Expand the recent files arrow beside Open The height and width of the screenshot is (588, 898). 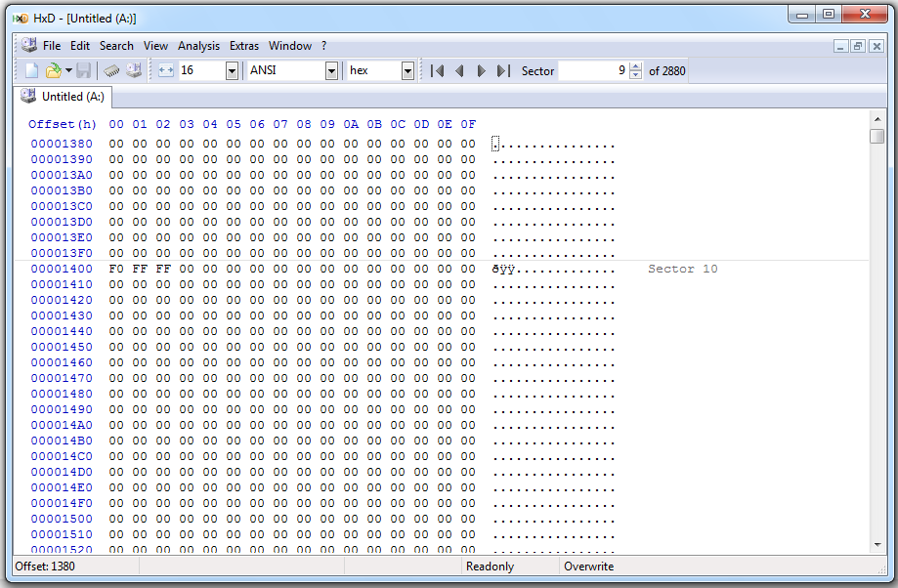point(68,70)
